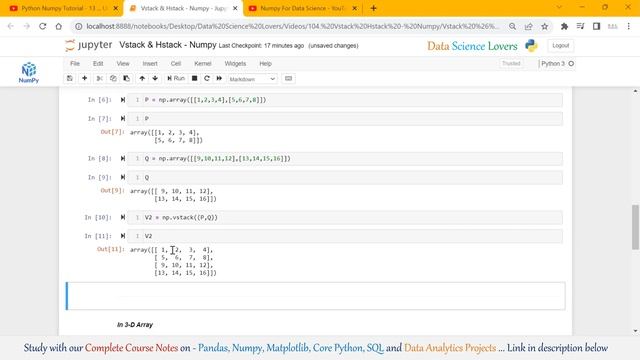Move selected cell up arrow
The width and height of the screenshot is (640, 360).
tap(142, 78)
